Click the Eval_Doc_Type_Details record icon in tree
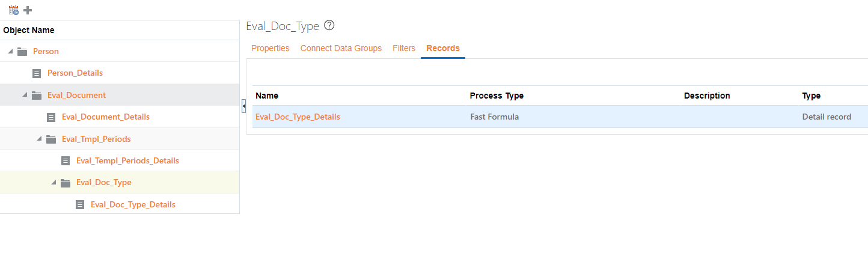 pos(80,205)
